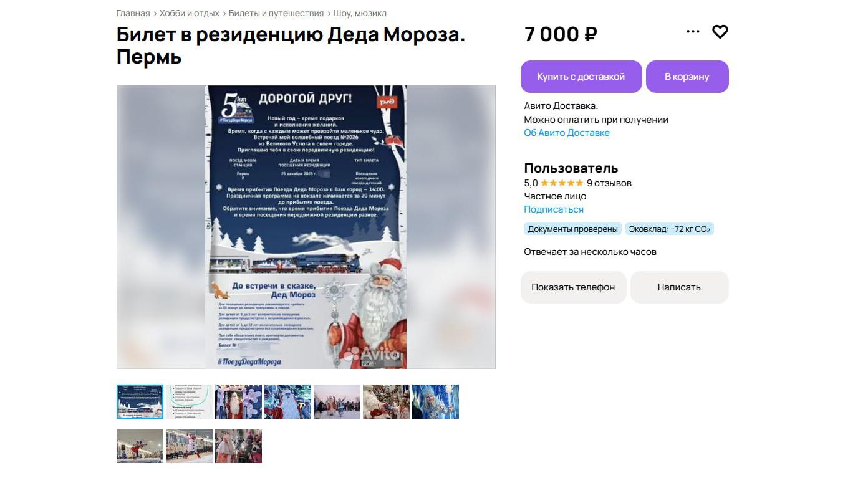Click the 'Документы проверены' badge

573,229
